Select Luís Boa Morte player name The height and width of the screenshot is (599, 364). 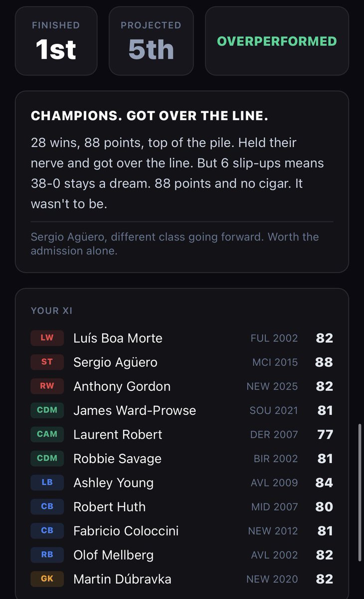click(x=118, y=338)
